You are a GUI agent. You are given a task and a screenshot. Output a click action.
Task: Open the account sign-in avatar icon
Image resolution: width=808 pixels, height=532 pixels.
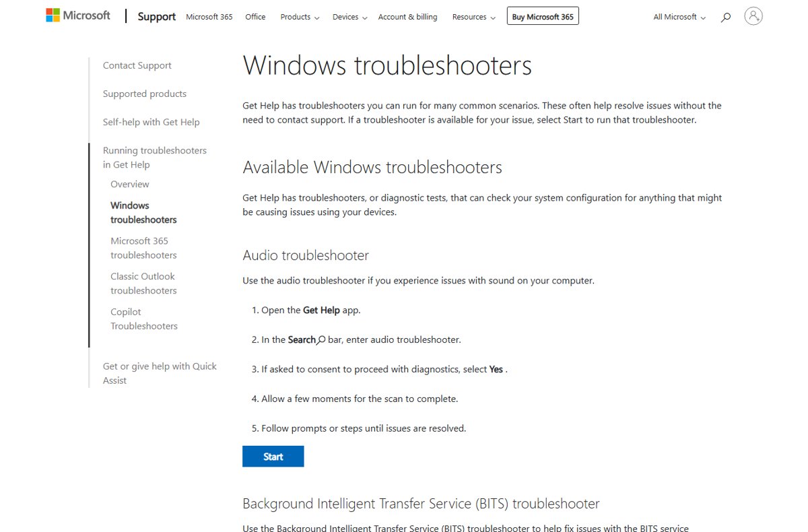[x=753, y=16]
